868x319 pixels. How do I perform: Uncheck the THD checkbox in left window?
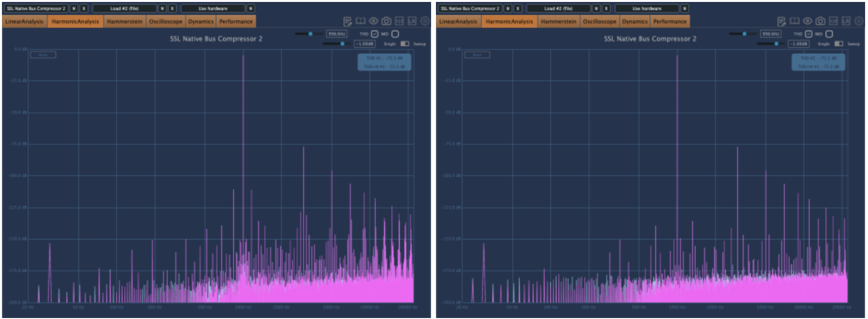tap(375, 34)
